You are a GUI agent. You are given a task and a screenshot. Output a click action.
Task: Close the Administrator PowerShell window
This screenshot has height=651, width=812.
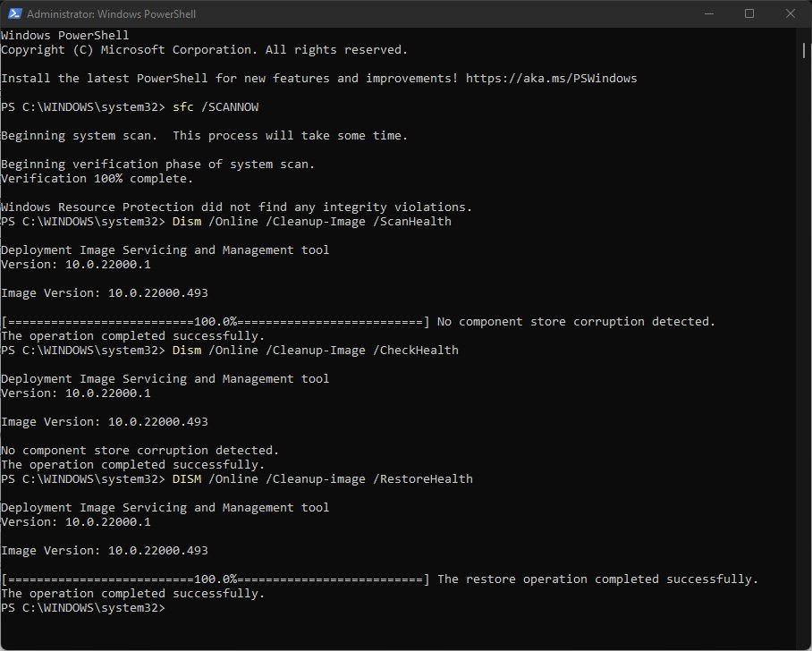coord(790,13)
